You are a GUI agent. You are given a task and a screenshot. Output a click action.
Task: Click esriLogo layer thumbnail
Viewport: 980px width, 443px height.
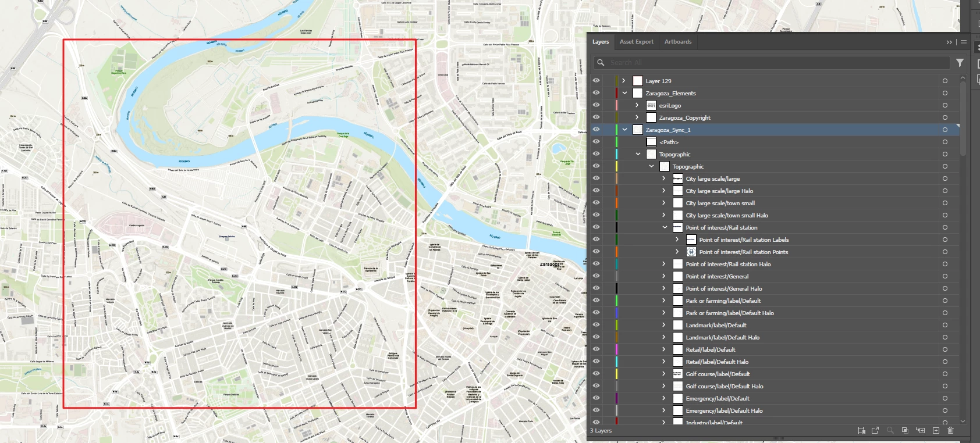[651, 105]
